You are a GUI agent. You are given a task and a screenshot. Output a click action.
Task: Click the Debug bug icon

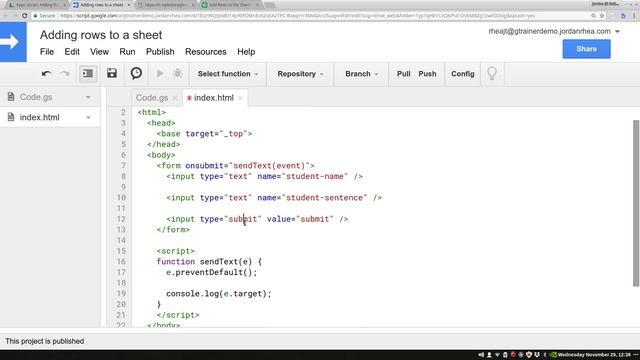coord(178,73)
